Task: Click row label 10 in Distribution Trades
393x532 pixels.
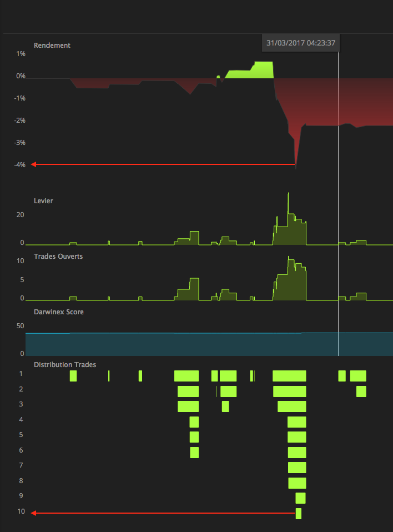Action: 21,511
